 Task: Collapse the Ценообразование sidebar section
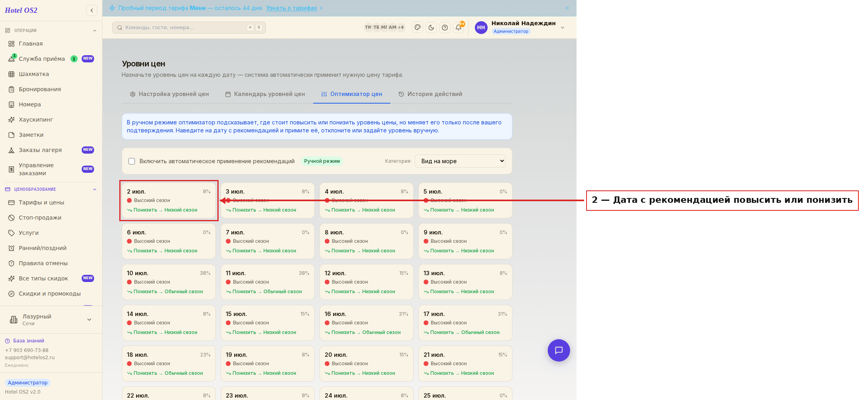(x=94, y=189)
